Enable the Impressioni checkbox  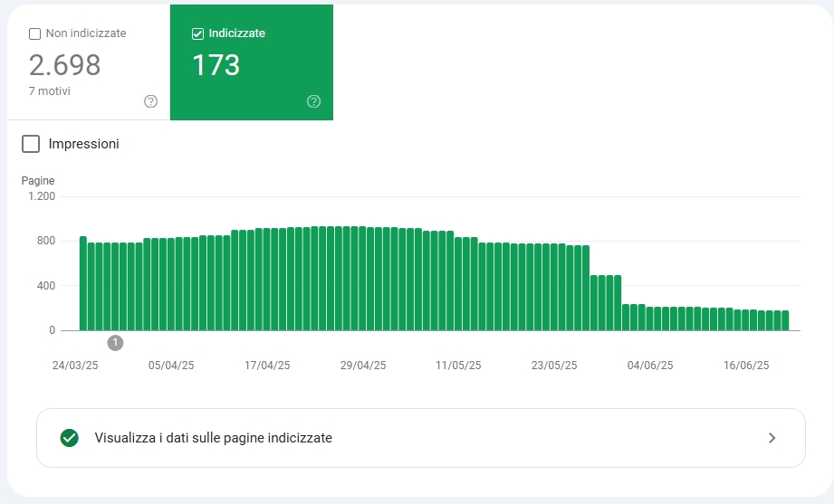(31, 144)
